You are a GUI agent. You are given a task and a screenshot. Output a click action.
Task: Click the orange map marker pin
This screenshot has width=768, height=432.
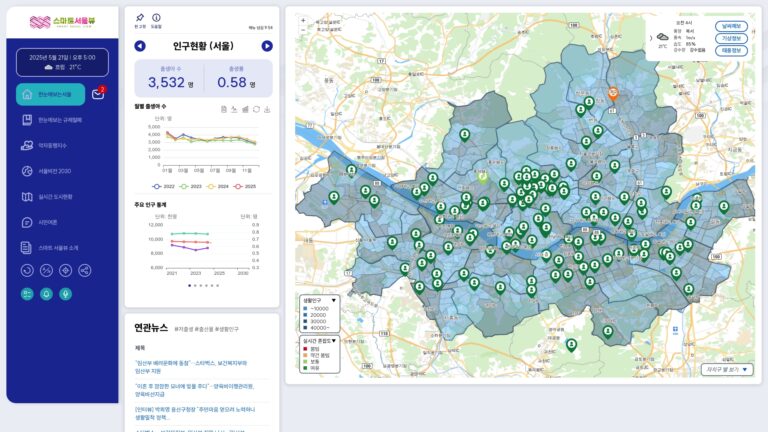coord(613,93)
